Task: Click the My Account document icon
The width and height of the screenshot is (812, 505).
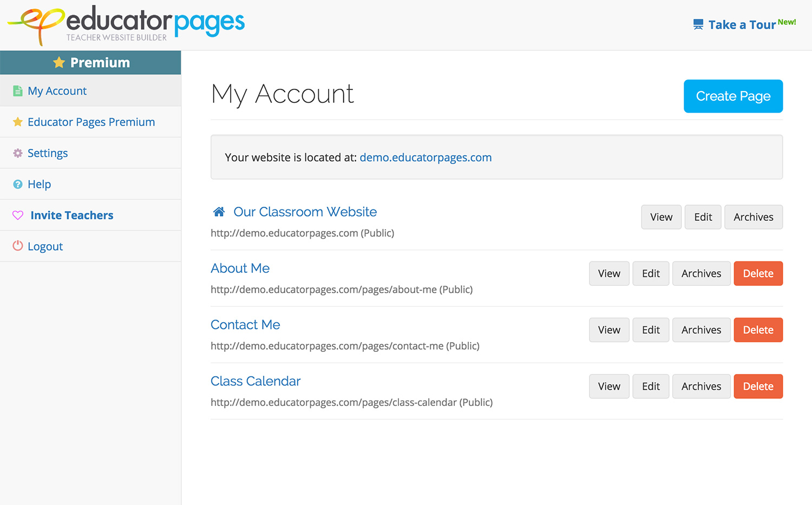Action: (18, 91)
